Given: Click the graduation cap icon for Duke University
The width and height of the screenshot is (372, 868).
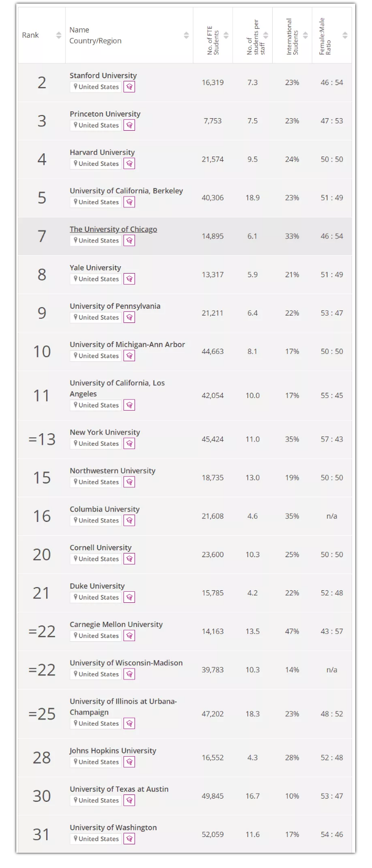Looking at the screenshot, I should [129, 598].
